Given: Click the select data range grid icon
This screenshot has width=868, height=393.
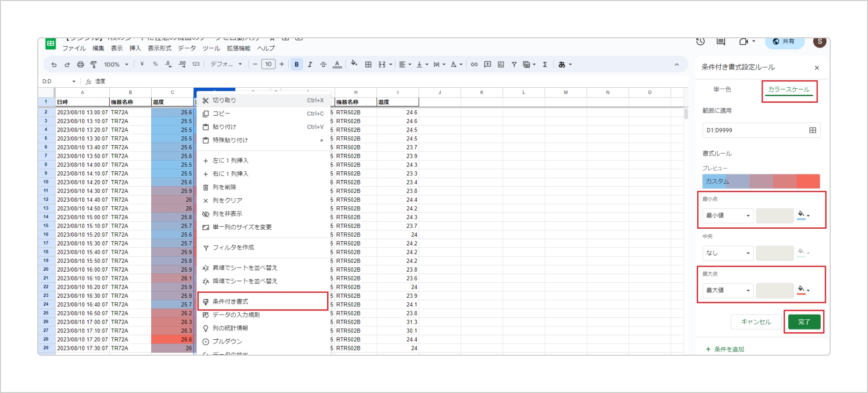Looking at the screenshot, I should click(812, 130).
